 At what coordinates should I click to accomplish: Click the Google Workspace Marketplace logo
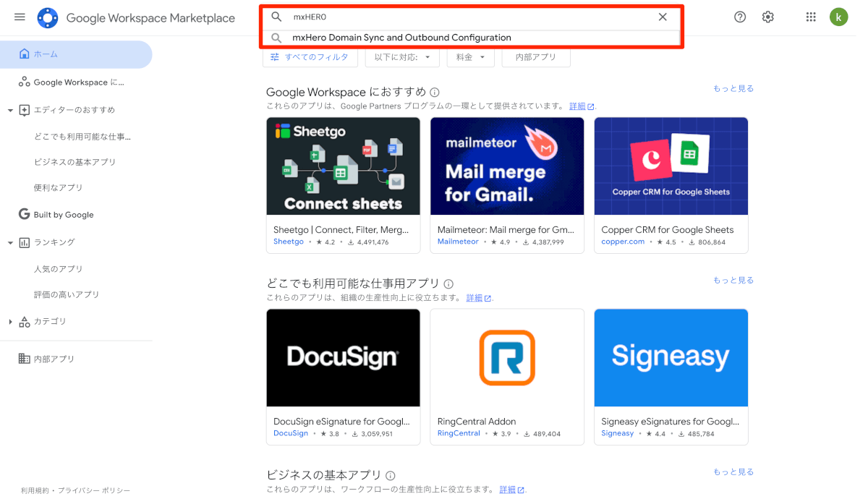[x=48, y=18]
